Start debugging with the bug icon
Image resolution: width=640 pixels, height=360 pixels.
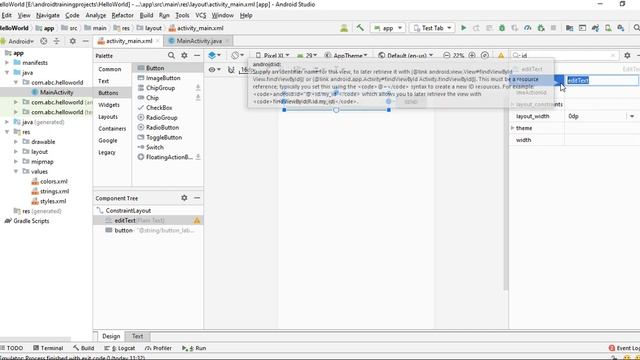coord(502,28)
